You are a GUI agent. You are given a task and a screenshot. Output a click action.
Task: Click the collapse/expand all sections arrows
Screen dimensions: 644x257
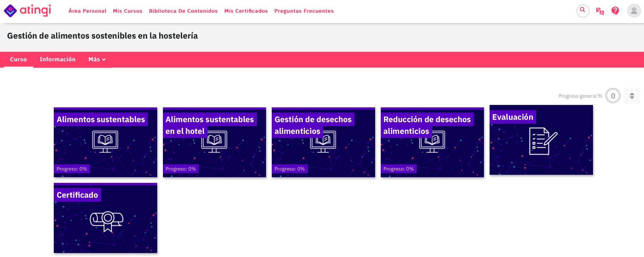point(632,96)
